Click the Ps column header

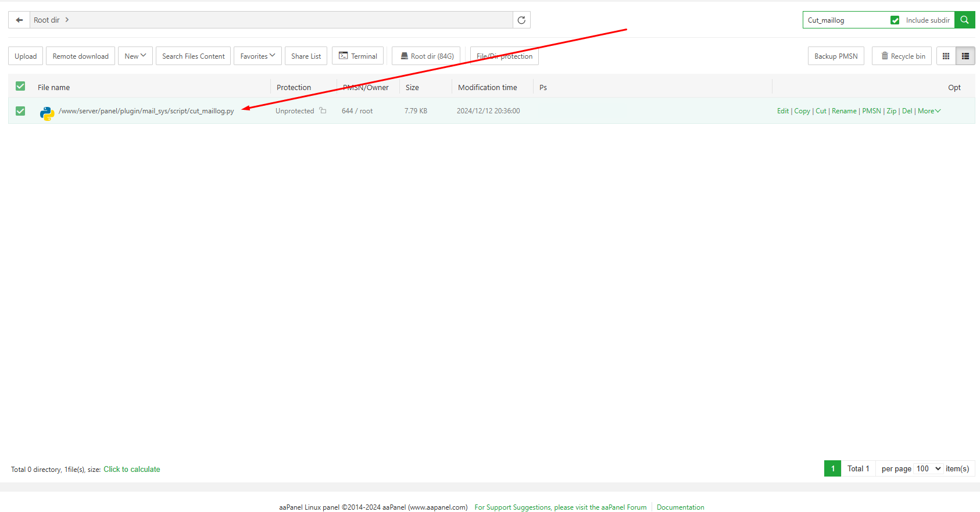tap(543, 87)
